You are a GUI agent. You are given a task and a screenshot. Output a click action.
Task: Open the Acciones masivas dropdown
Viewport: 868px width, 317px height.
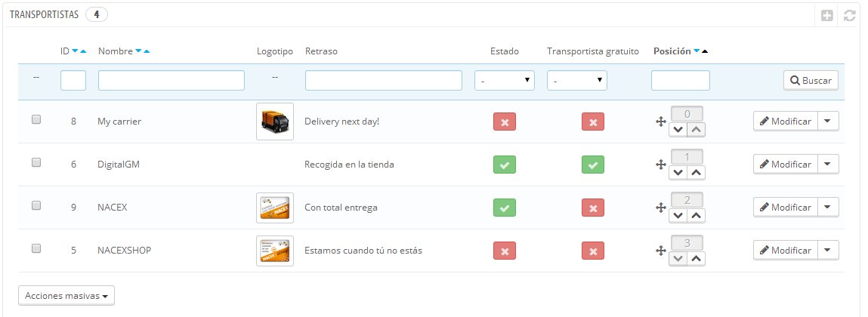[x=66, y=295]
